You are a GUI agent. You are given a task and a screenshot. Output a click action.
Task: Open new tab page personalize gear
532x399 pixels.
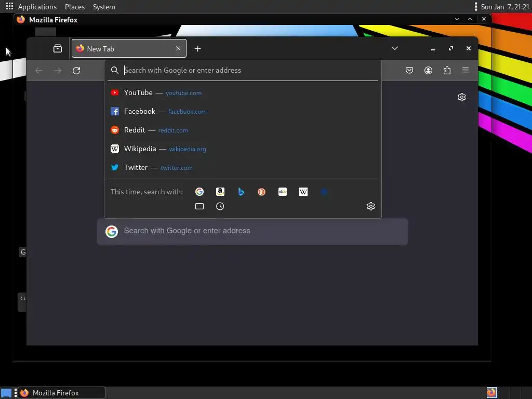(x=462, y=97)
